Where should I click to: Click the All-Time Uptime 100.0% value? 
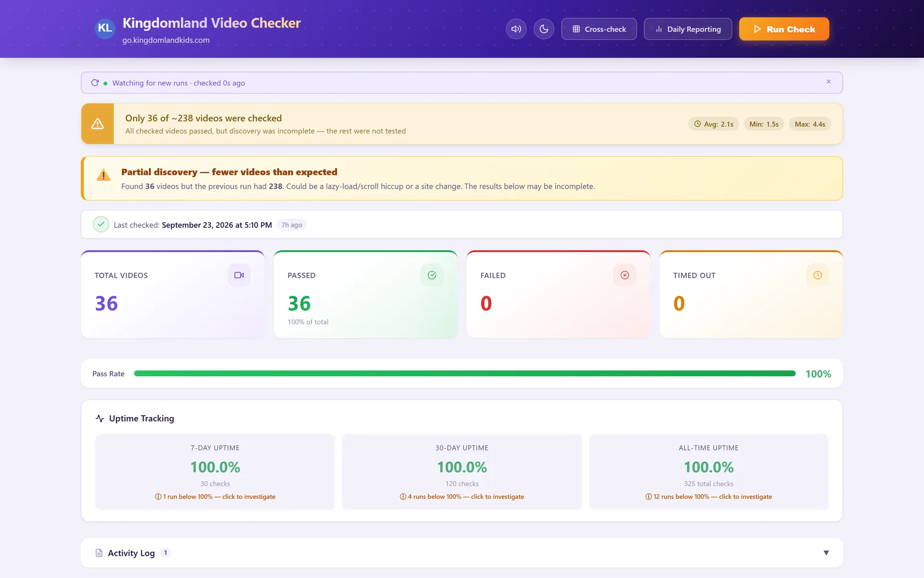tap(709, 467)
